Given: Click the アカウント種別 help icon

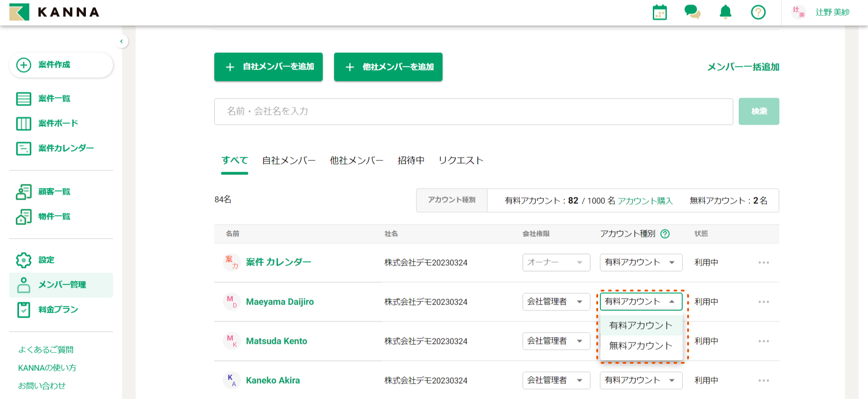Looking at the screenshot, I should pos(665,234).
